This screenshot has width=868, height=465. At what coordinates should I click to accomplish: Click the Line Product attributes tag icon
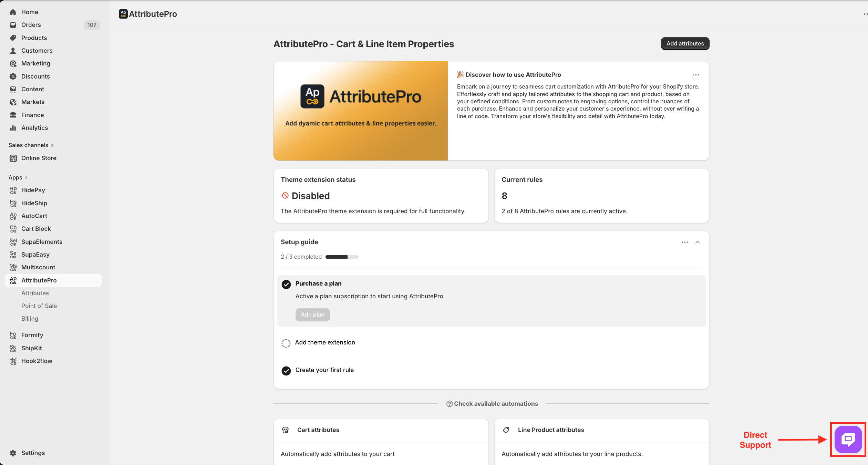506,430
